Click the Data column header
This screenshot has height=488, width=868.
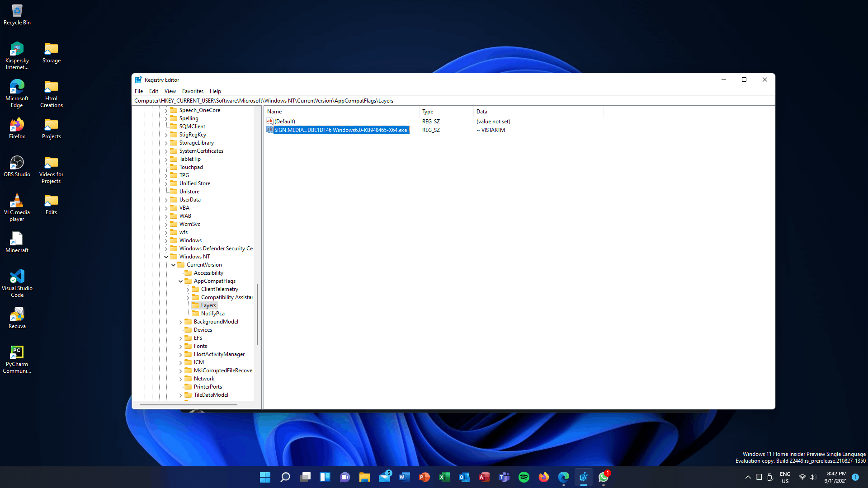coord(538,112)
